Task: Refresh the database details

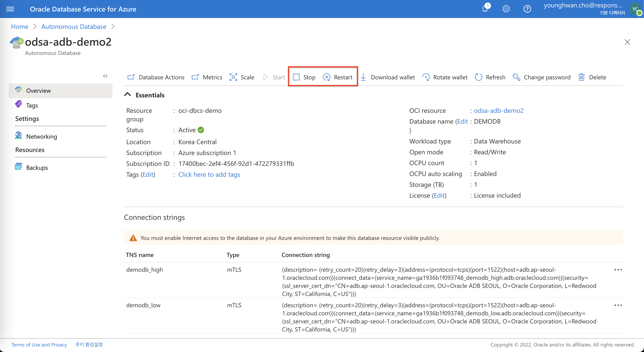Action: pos(490,77)
